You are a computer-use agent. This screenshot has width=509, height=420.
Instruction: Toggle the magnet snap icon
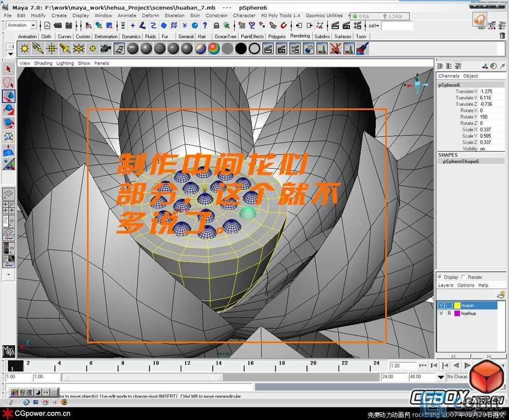tap(284, 25)
